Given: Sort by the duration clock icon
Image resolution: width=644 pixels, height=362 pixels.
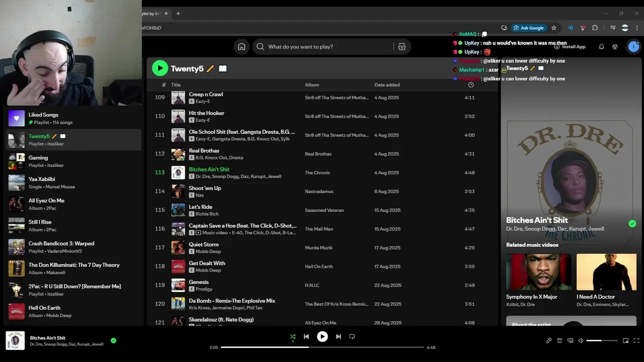Looking at the screenshot, I should pos(471,85).
